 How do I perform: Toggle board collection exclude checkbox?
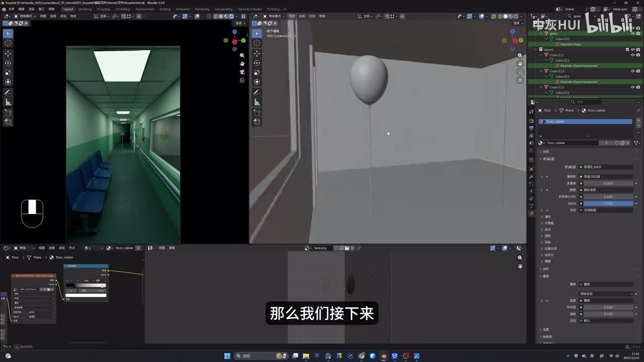pyautogui.click(x=627, y=49)
